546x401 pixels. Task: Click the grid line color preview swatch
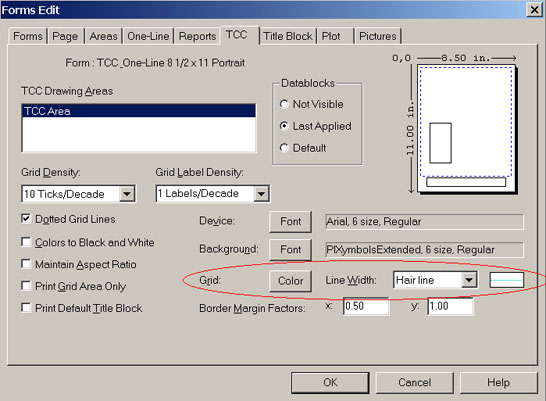[507, 280]
